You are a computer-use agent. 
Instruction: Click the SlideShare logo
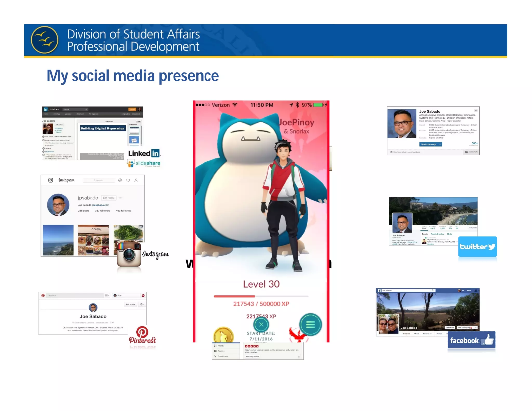[x=144, y=163]
